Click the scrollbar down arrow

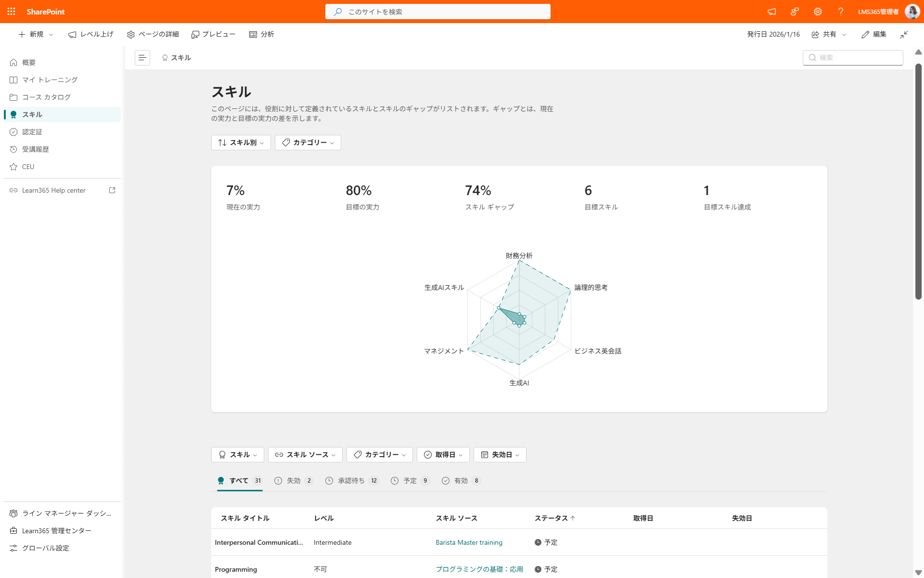tap(918, 572)
